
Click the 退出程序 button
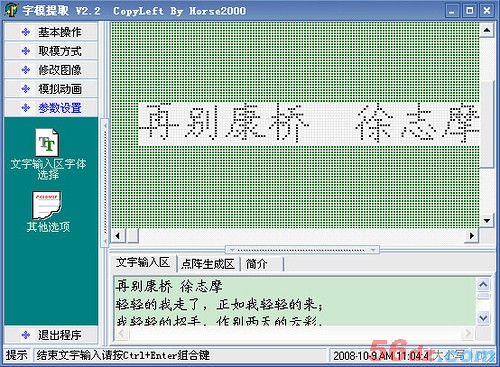coord(51,335)
